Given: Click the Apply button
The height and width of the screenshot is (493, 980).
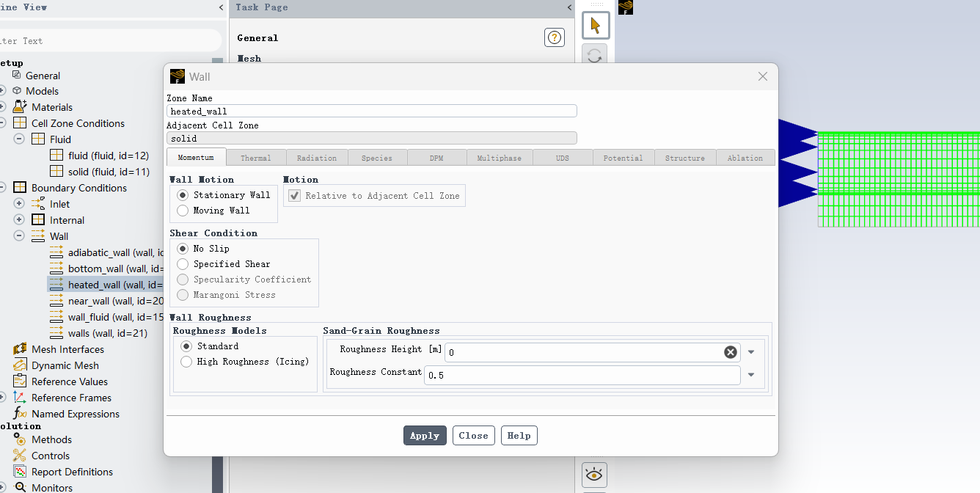Looking at the screenshot, I should pyautogui.click(x=425, y=435).
